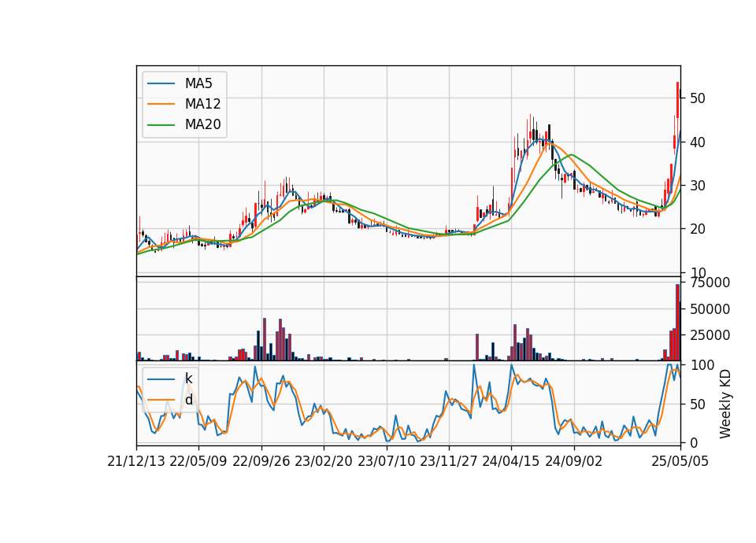The image size is (756, 543).
Task: Click the 23/07/10 date axis label
Action: tap(386, 461)
